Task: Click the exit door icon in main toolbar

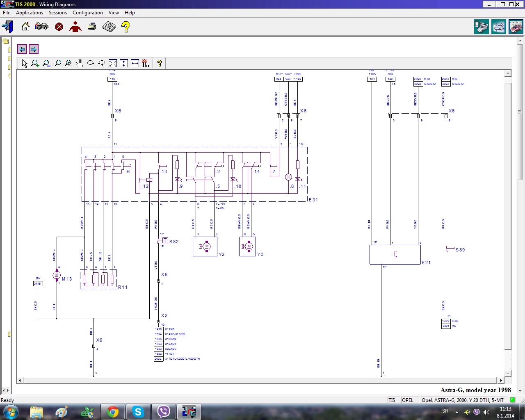Action: click(x=8, y=27)
